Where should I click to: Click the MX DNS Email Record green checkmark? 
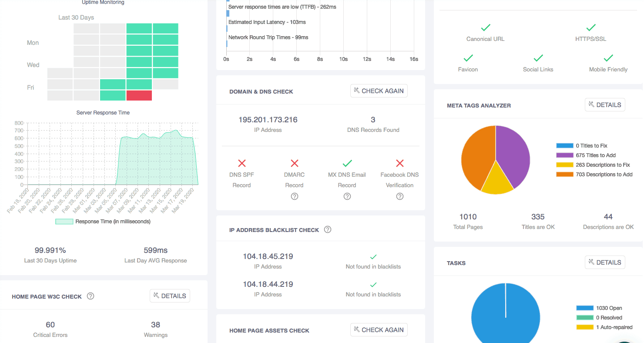point(347,163)
